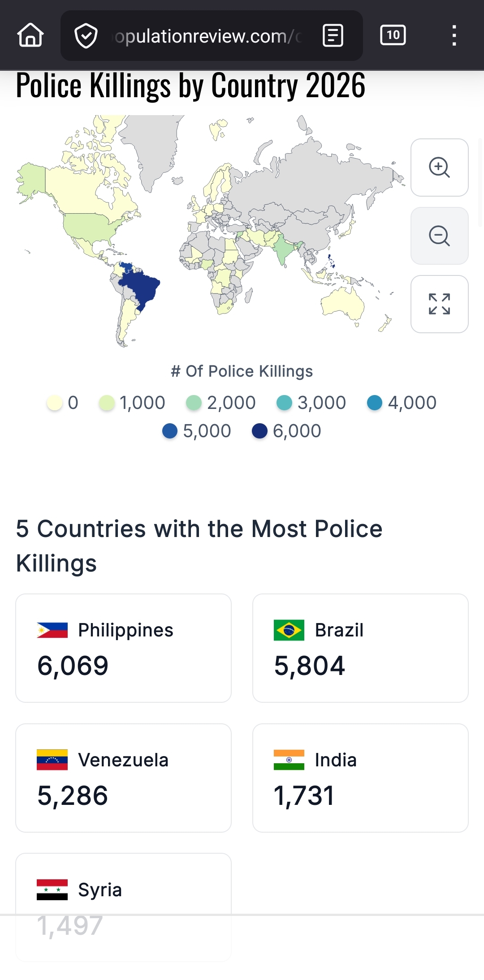Image resolution: width=484 pixels, height=980 pixels.
Task: Select the 6,000 legend color dot
Action: [x=259, y=431]
